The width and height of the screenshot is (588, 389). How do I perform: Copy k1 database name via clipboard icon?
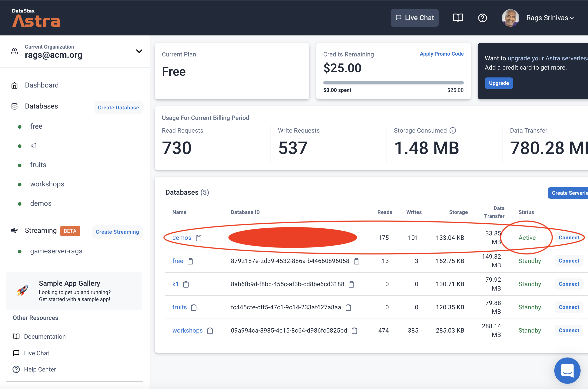coord(186,284)
